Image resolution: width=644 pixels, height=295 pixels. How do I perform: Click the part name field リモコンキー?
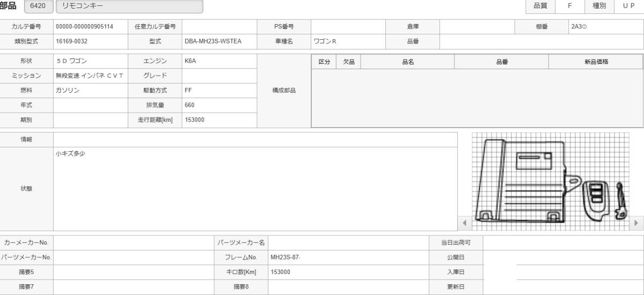(x=129, y=6)
